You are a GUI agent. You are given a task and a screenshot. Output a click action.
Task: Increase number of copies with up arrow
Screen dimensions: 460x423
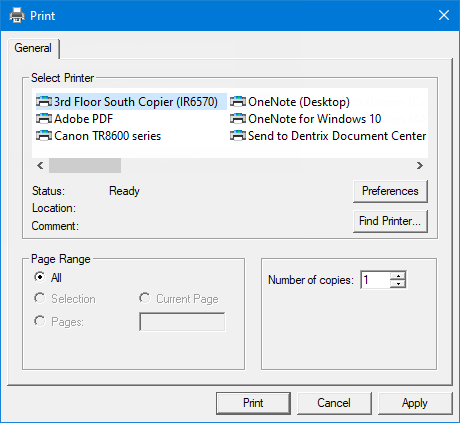(398, 276)
